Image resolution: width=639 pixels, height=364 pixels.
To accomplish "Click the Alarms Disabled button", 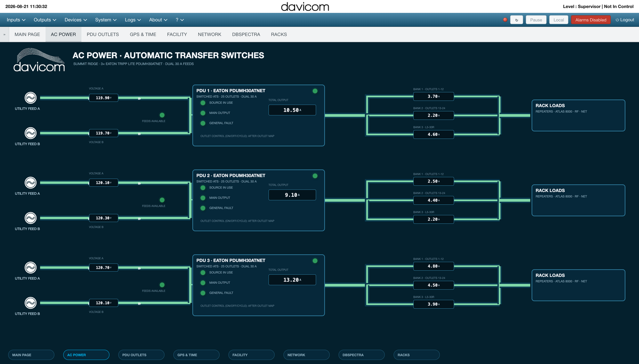I will 591,20.
